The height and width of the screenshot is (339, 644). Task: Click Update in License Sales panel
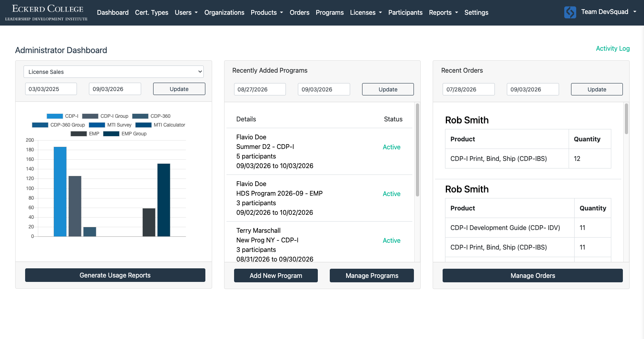tap(179, 89)
